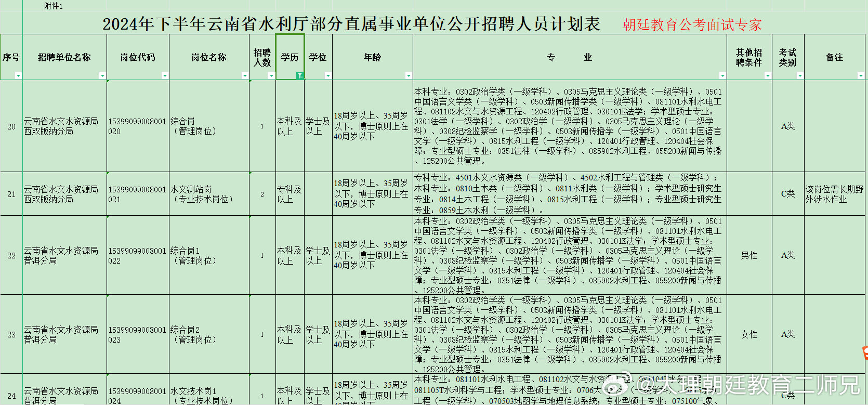Click the 男性 condition cell

(749, 255)
